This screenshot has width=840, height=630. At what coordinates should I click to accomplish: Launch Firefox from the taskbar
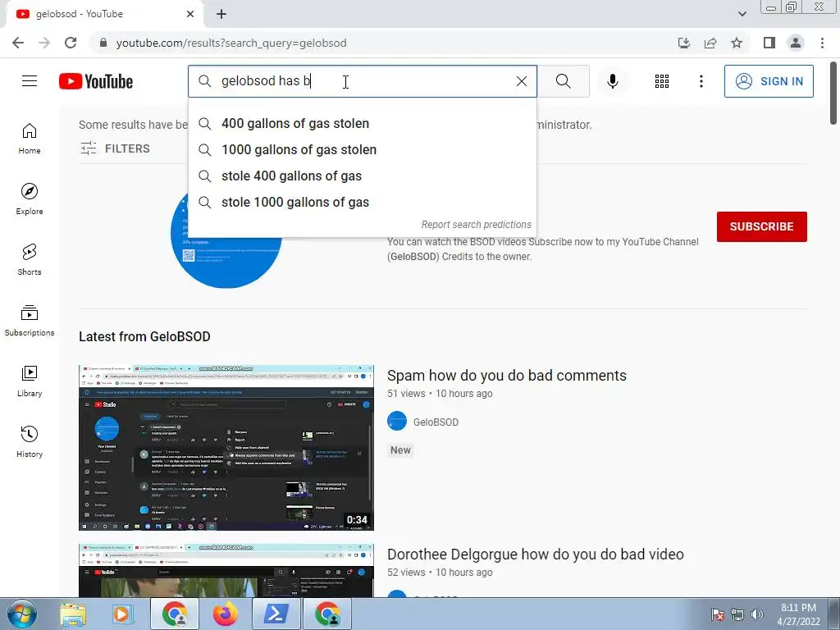[226, 614]
